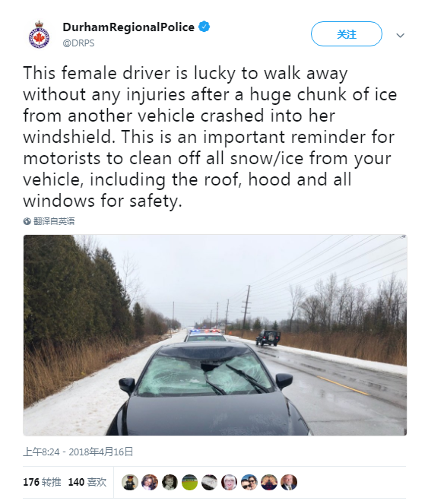Open the green stadium field avatar
The image size is (428, 504).
tap(190, 482)
